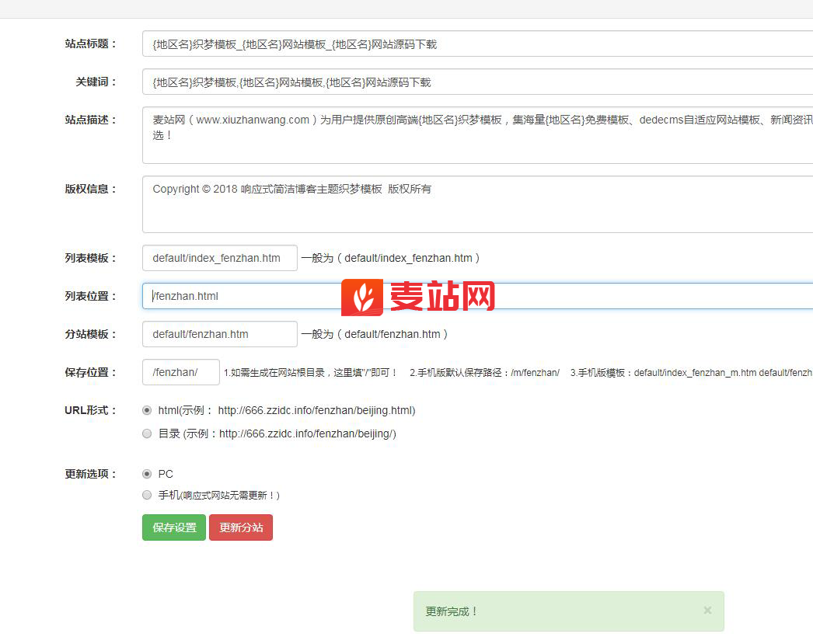Click the URL形式 field label
Viewport: 813px width, 644px height.
coord(90,410)
